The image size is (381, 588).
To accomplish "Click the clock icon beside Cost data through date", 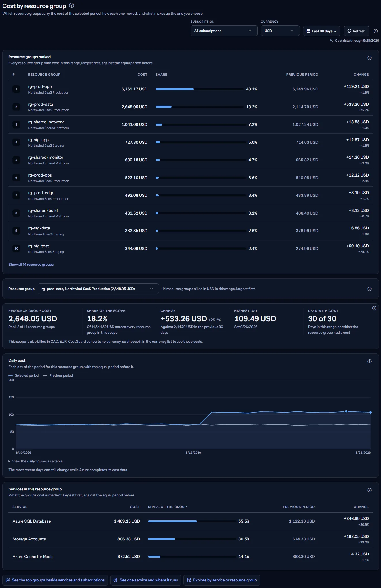I will click(332, 41).
